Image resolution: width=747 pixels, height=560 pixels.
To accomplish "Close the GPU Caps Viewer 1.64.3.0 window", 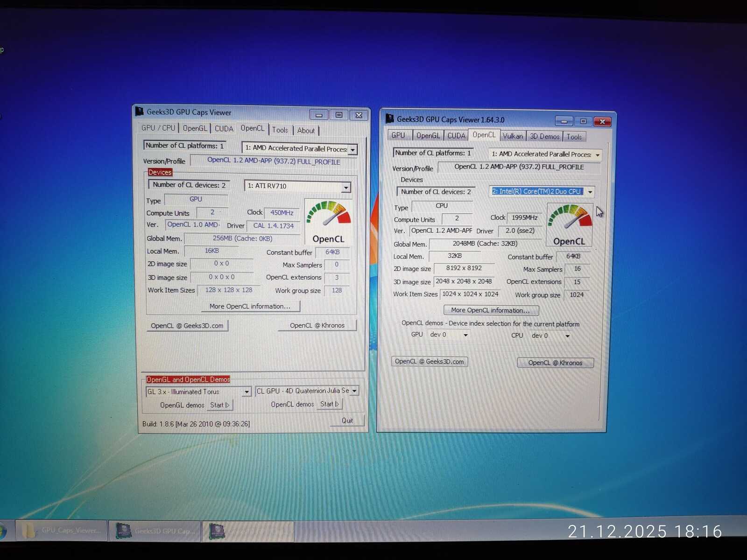I will click(603, 122).
